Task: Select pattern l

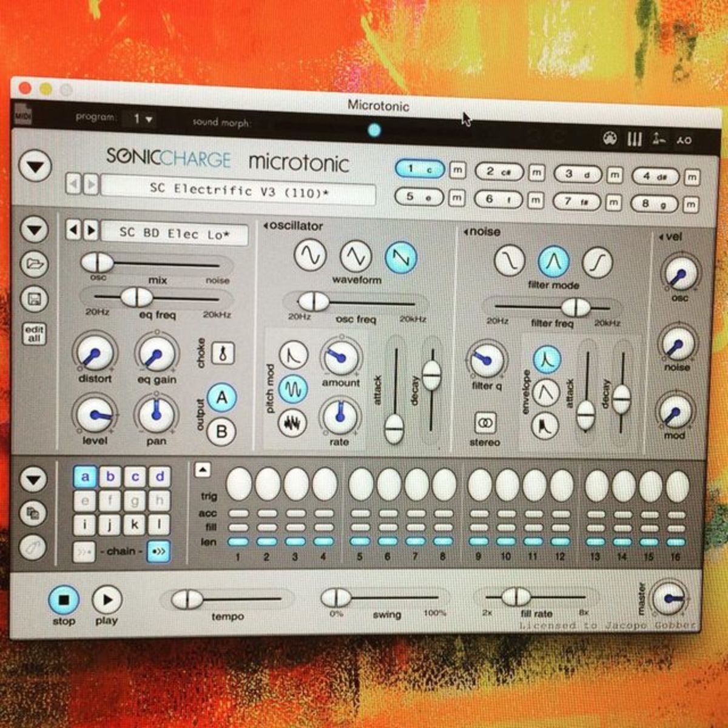Action: [x=159, y=525]
